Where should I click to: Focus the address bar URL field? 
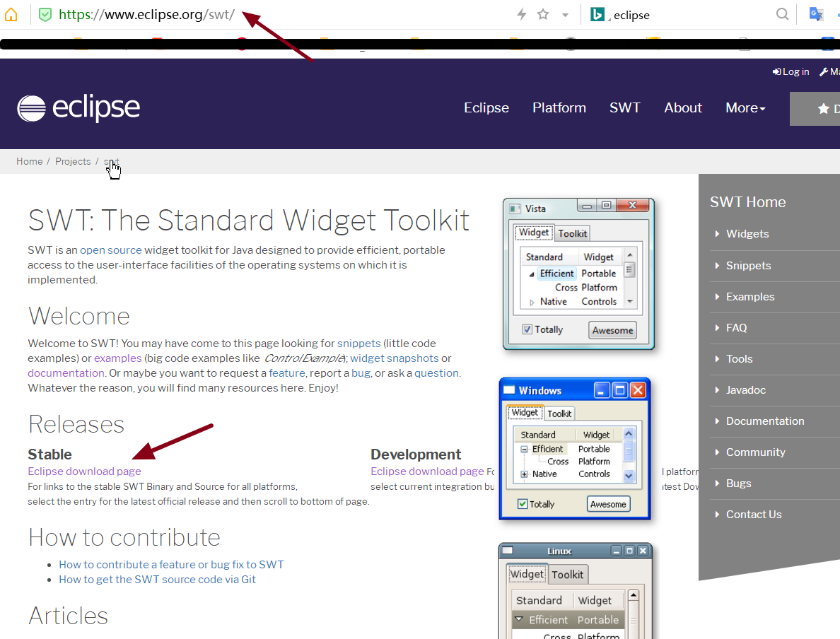click(x=147, y=14)
